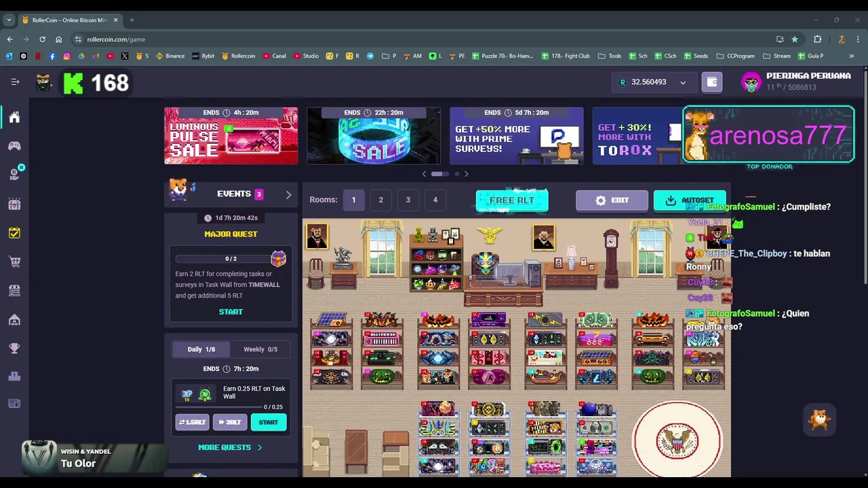The width and height of the screenshot is (868, 488).
Task: Click the hamster mascot helper icon
Action: pyautogui.click(x=820, y=420)
